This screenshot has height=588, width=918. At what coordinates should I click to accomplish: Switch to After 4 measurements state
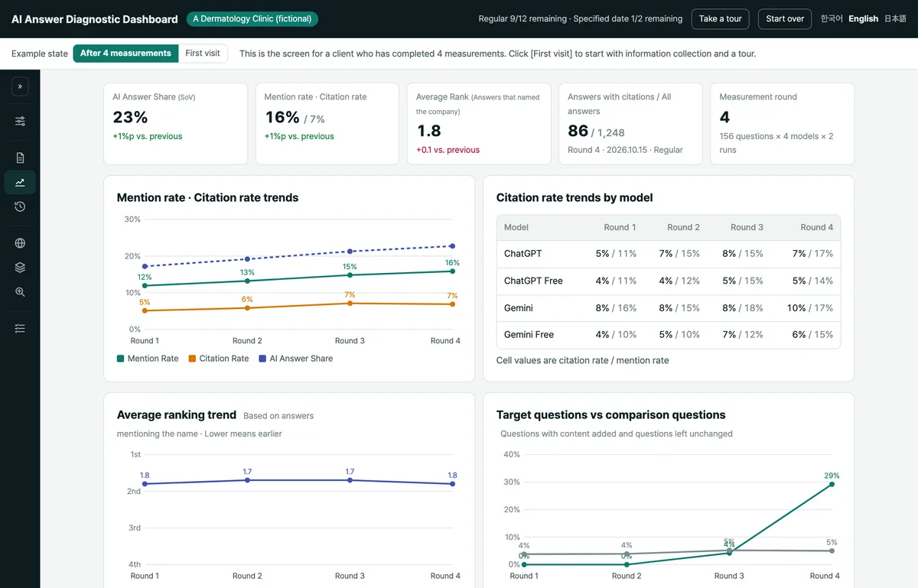pyautogui.click(x=125, y=54)
